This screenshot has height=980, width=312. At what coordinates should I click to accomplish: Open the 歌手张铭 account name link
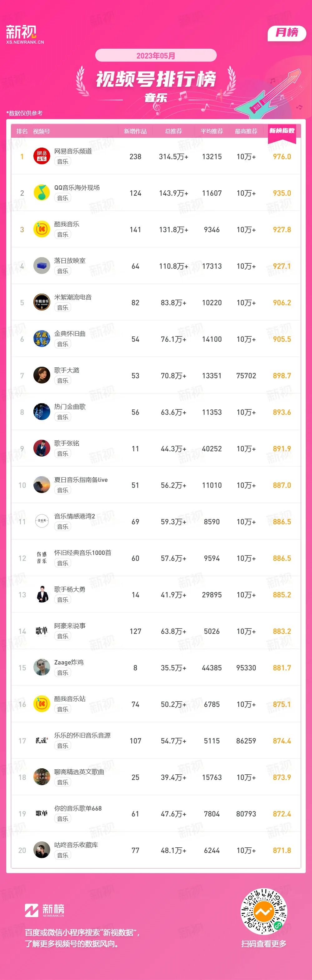pos(66,443)
